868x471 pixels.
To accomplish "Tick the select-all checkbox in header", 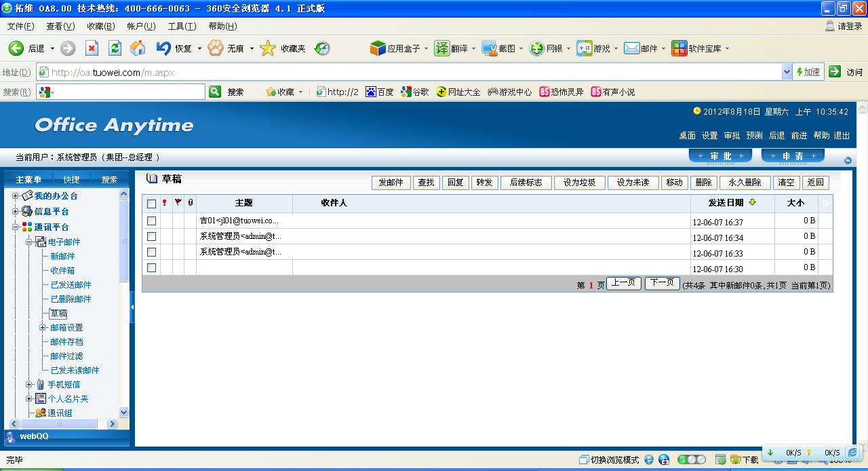I will click(x=152, y=203).
